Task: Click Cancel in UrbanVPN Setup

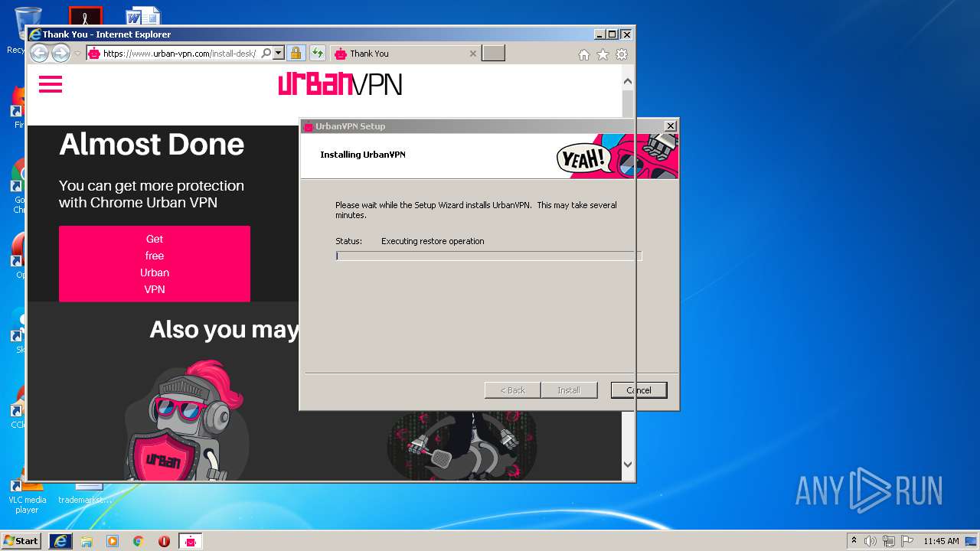Action: 639,390
